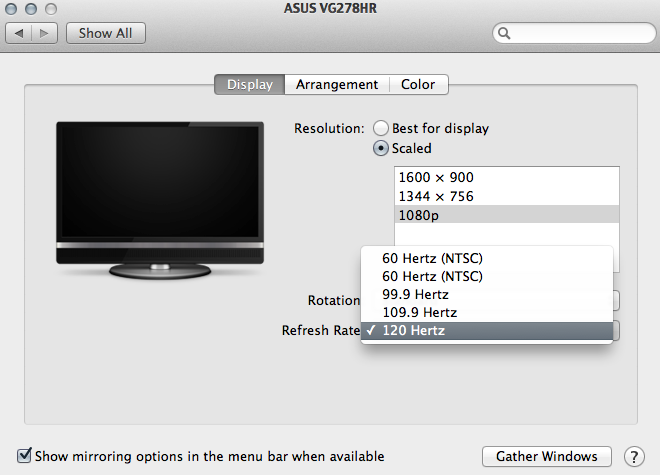Click the ASUS monitor preview image
660x475 pixels.
[x=160, y=200]
